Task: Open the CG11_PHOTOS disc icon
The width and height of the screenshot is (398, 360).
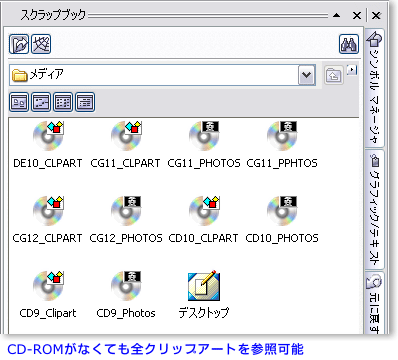Action: pyautogui.click(x=204, y=136)
